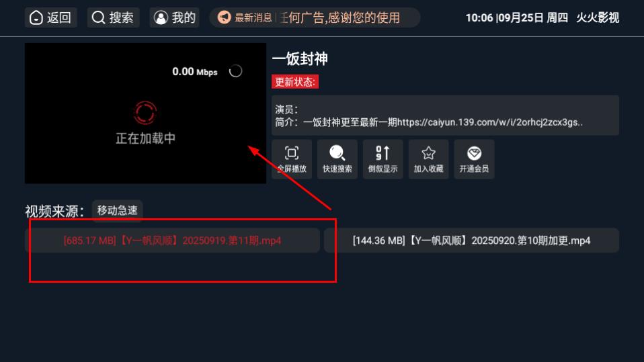Play the 20250920.第10期加更.mp4 episode
The width and height of the screenshot is (644, 362).
[471, 240]
